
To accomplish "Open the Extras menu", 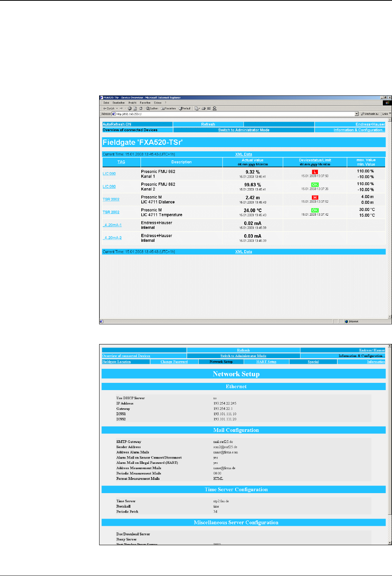I will tap(158, 103).
